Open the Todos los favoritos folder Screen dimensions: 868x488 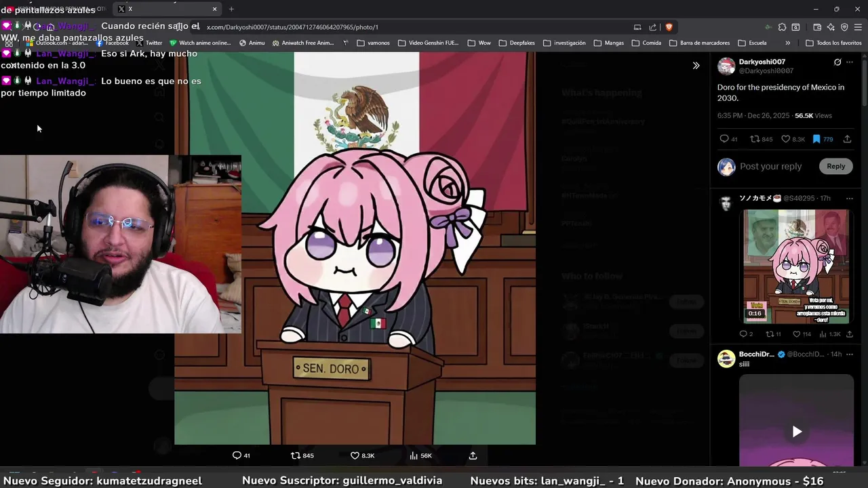833,43
